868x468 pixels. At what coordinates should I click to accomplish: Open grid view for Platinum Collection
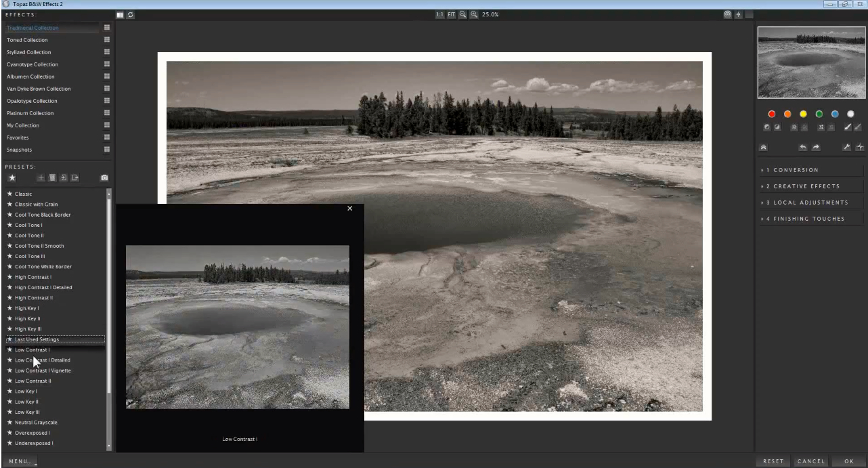tap(107, 113)
